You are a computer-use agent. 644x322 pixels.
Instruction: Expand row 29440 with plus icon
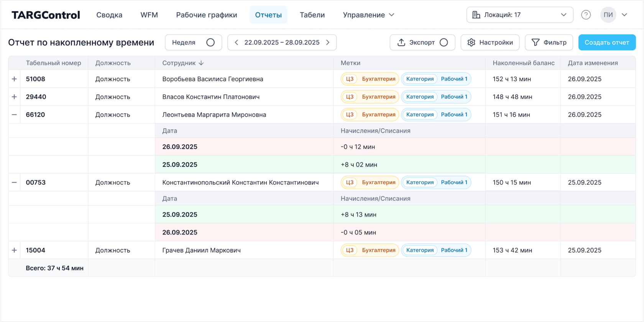[x=14, y=97]
